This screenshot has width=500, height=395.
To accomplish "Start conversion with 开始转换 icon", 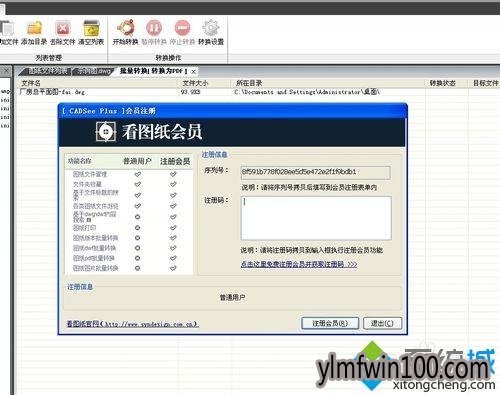I will [x=126, y=28].
